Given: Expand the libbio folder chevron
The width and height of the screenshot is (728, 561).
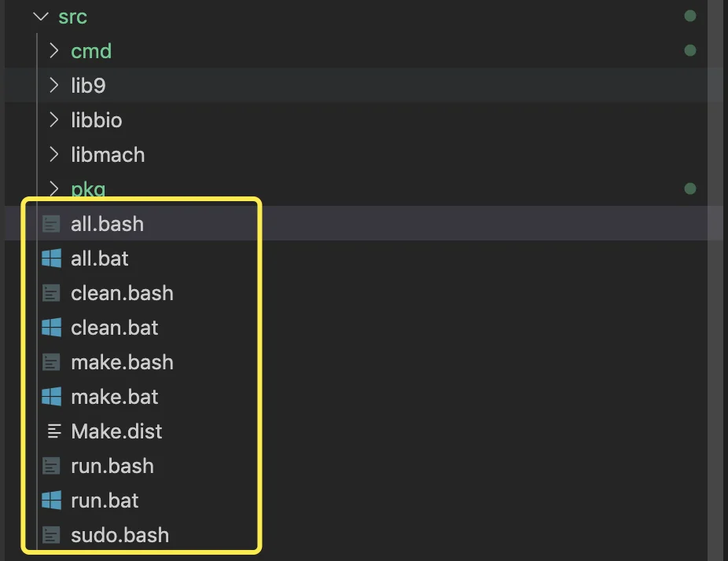Looking at the screenshot, I should tap(54, 119).
